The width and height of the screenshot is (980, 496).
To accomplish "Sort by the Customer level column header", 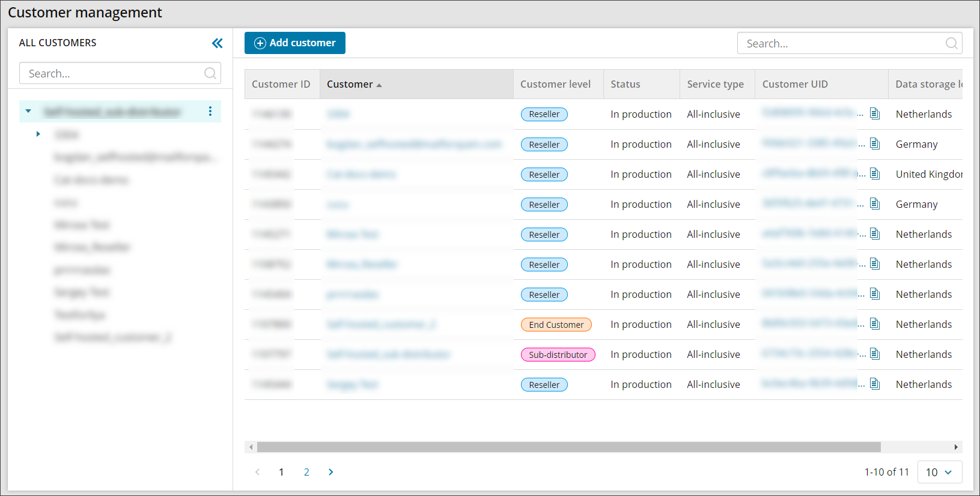I will tap(555, 84).
